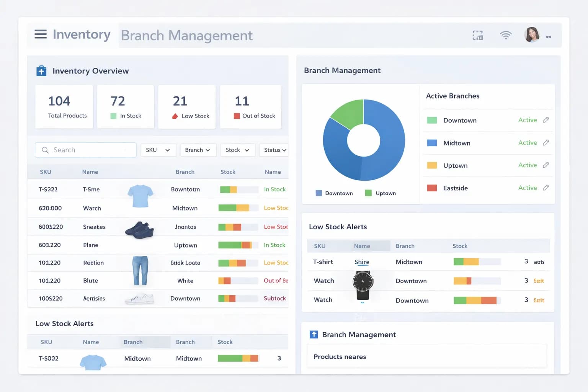Viewport: 588px width, 392px height.
Task: Toggle the Downtown legend under the pie chart
Action: pos(334,193)
